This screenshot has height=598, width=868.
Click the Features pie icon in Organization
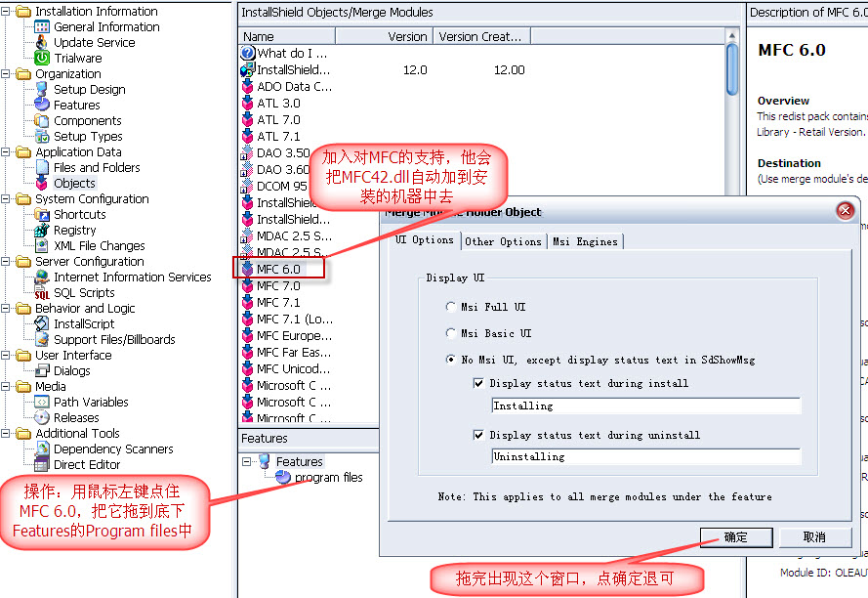[42, 105]
